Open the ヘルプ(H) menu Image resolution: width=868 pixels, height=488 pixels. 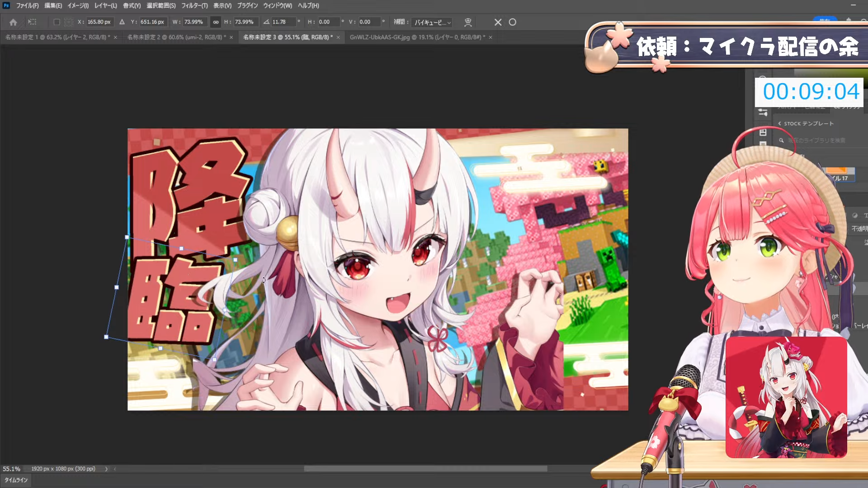[308, 5]
